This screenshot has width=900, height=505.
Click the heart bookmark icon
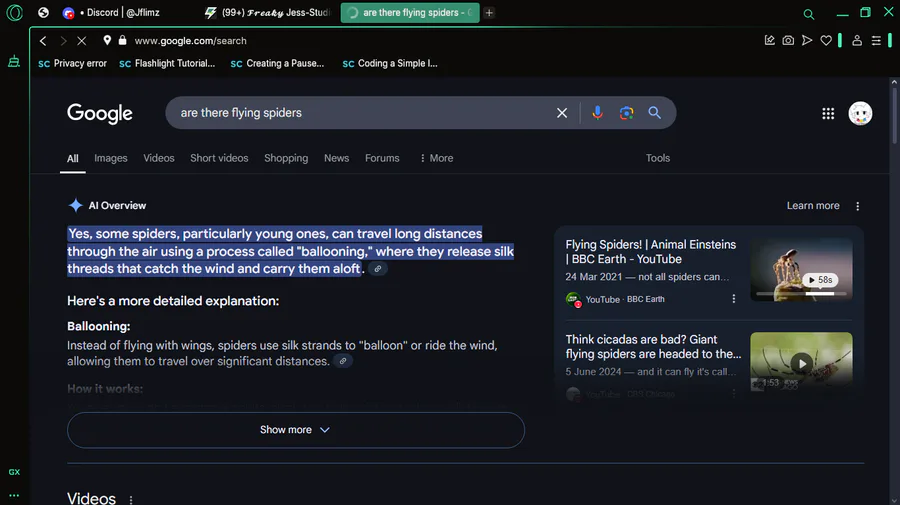(826, 41)
